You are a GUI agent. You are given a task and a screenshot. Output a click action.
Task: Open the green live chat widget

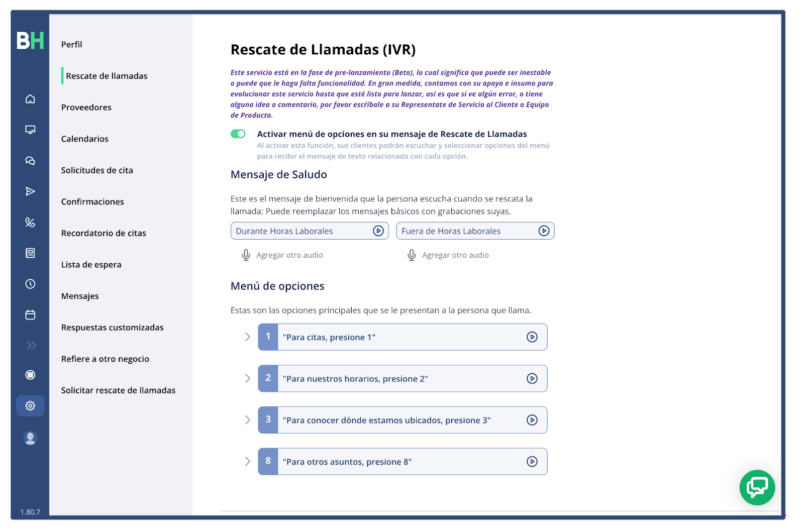[757, 487]
